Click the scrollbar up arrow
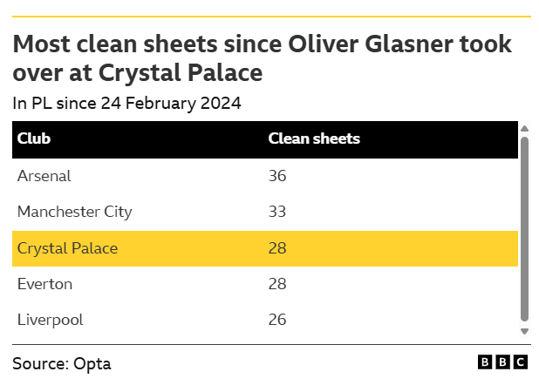539x392 pixels. [x=524, y=129]
